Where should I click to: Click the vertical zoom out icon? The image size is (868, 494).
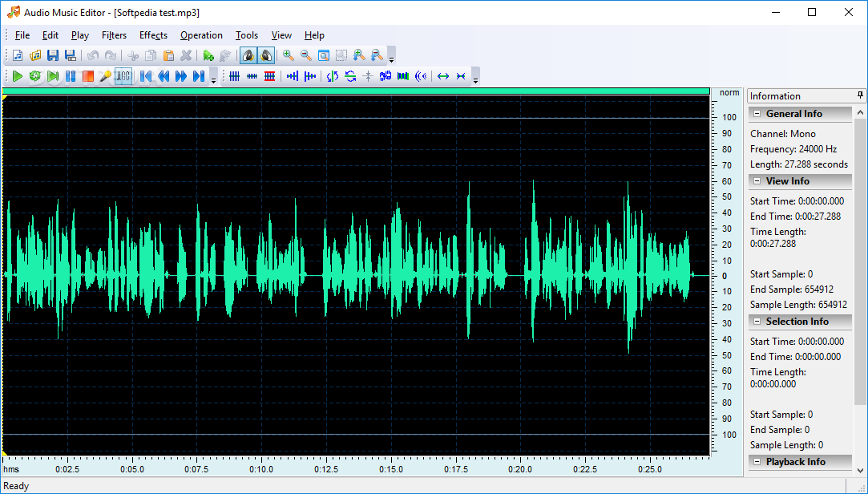click(377, 55)
